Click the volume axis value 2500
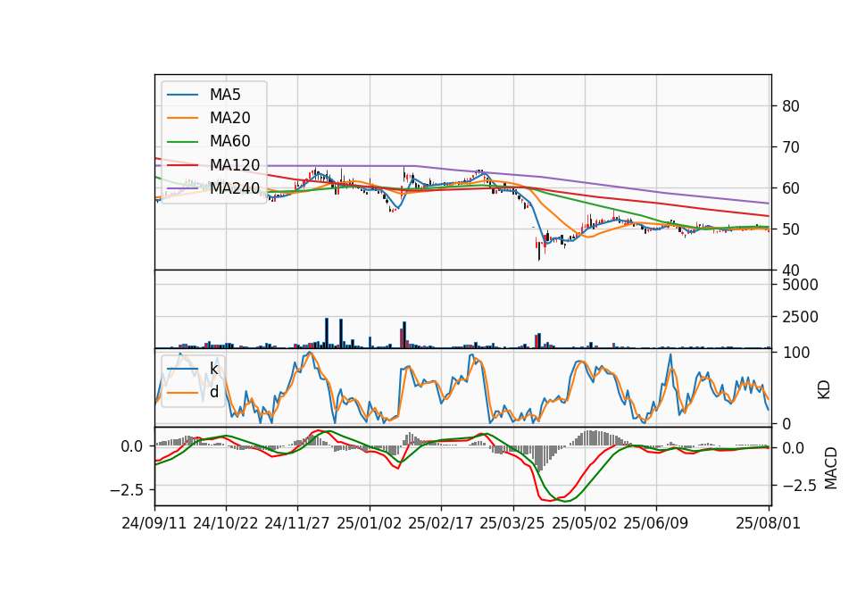Screen dimensions: 857x616 point(801,318)
